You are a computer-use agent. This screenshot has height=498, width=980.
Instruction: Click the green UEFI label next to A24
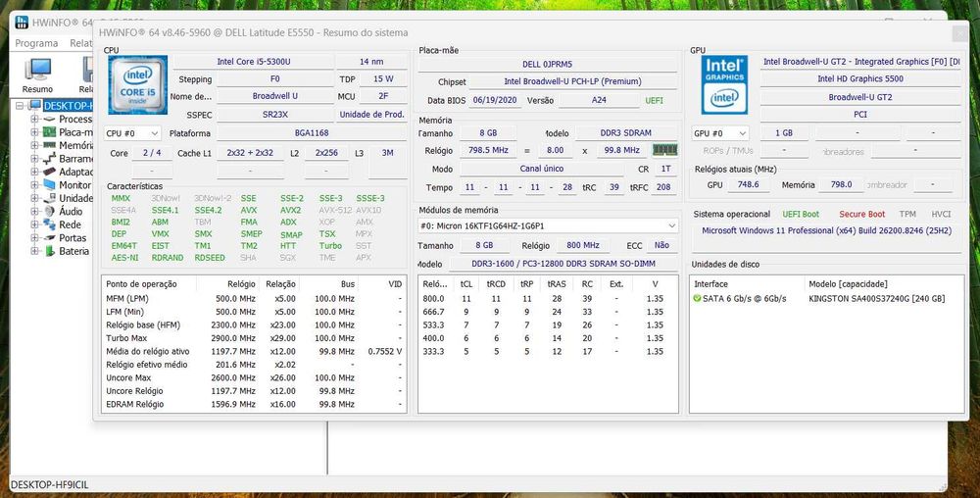pyautogui.click(x=654, y=100)
